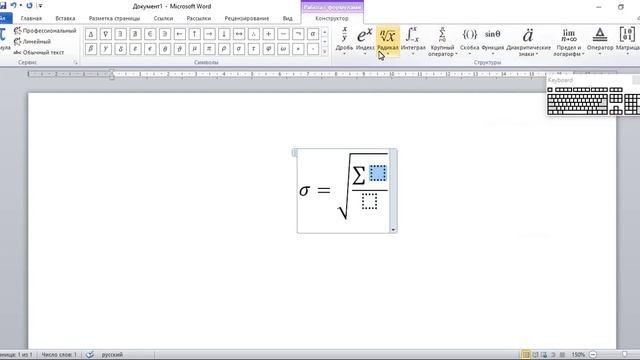The image size is (640, 360).
Task: Click the 150% zoom level button
Action: point(578,355)
